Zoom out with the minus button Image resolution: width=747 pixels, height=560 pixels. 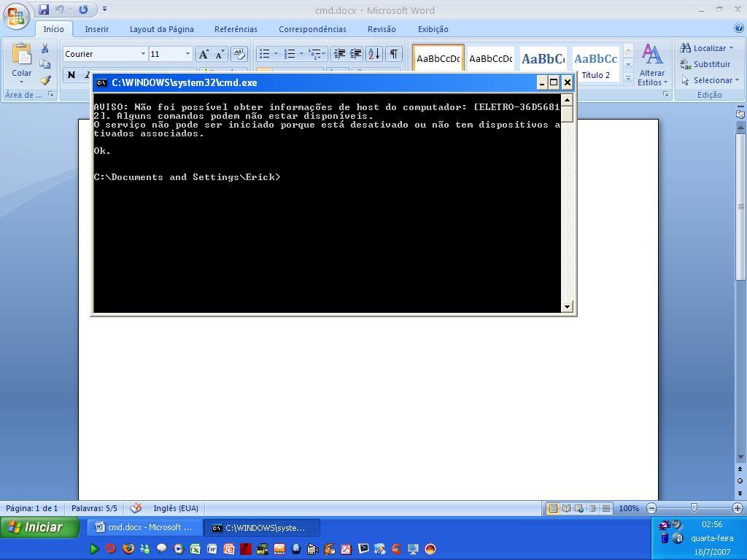point(651,508)
